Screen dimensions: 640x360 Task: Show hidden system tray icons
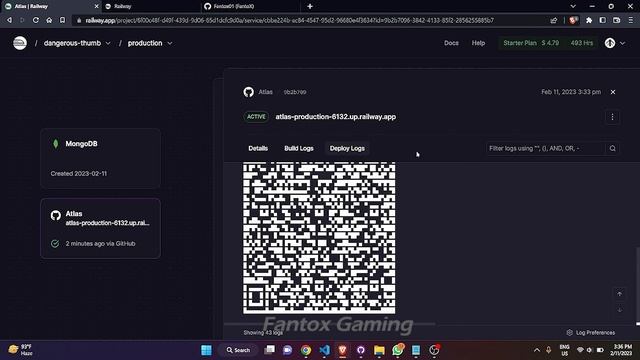(x=537, y=350)
